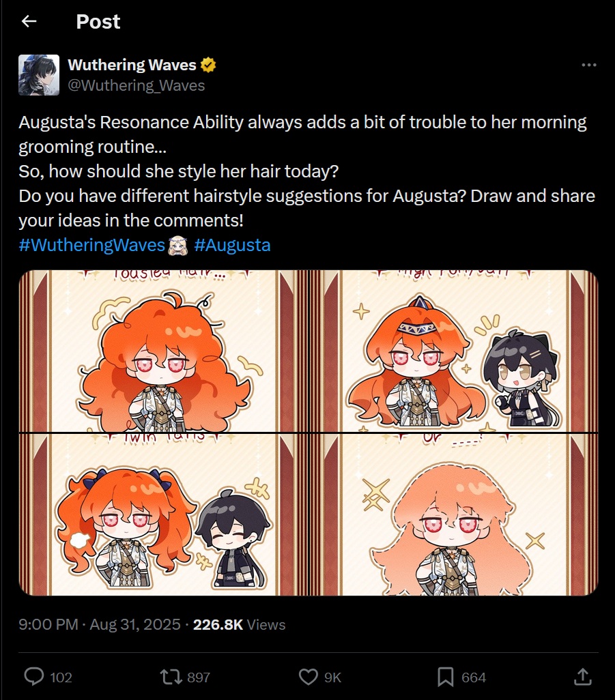The image size is (615, 700).
Task: Like the post with the heart icon
Action: coord(308,677)
